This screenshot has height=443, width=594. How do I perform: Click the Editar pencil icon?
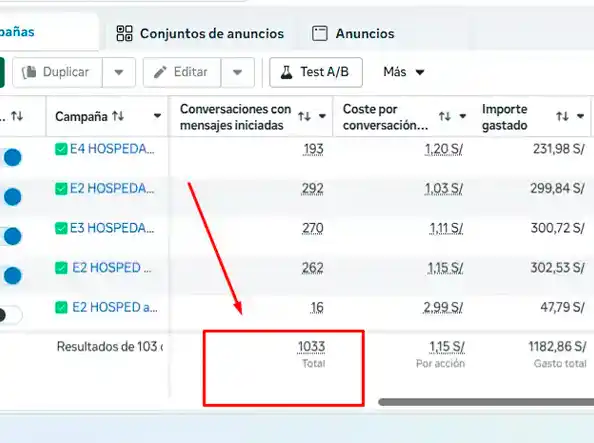[160, 72]
